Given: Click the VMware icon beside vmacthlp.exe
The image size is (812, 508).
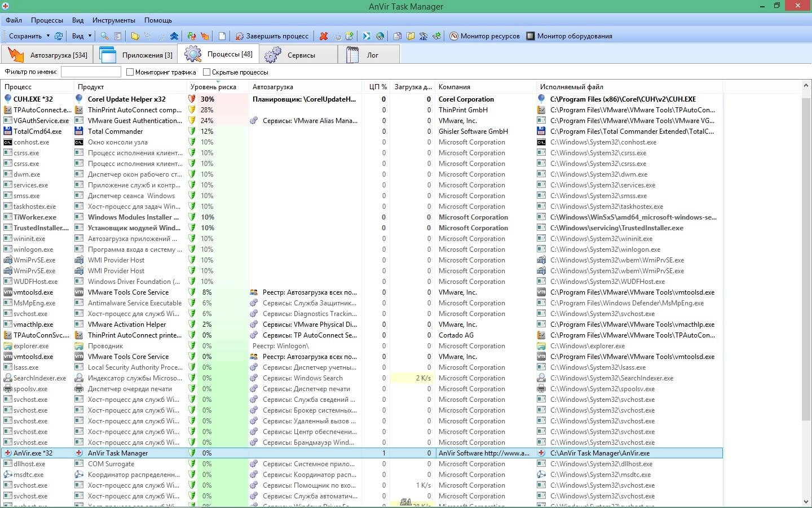Looking at the screenshot, I should 8,325.
